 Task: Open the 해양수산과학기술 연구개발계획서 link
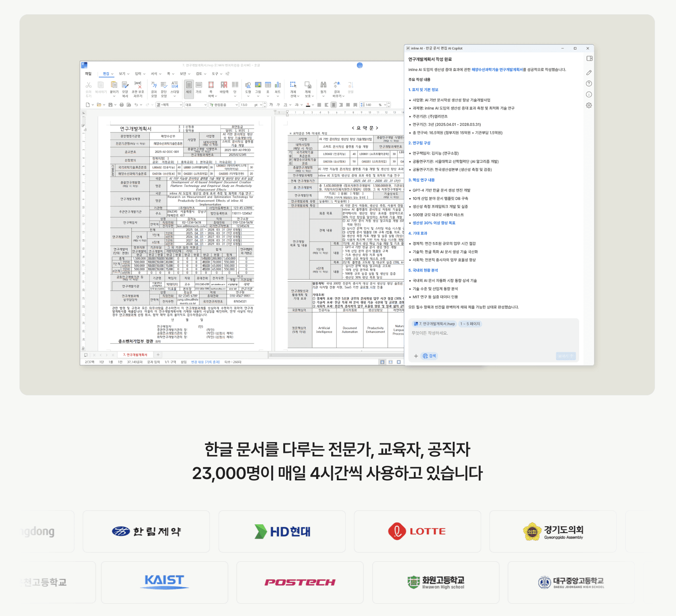497,69
